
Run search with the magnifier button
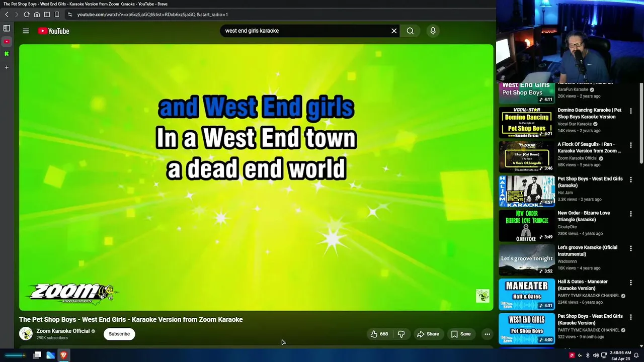click(410, 31)
